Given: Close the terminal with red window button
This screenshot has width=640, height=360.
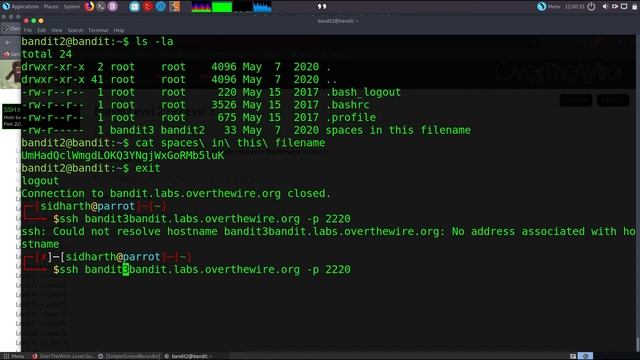Looking at the screenshot, I should click(26, 20).
